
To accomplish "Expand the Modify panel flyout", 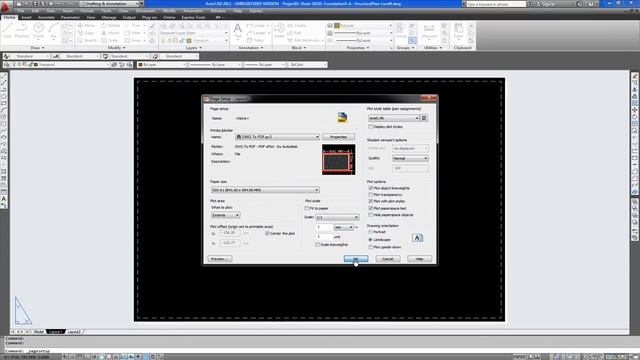I will [116, 48].
